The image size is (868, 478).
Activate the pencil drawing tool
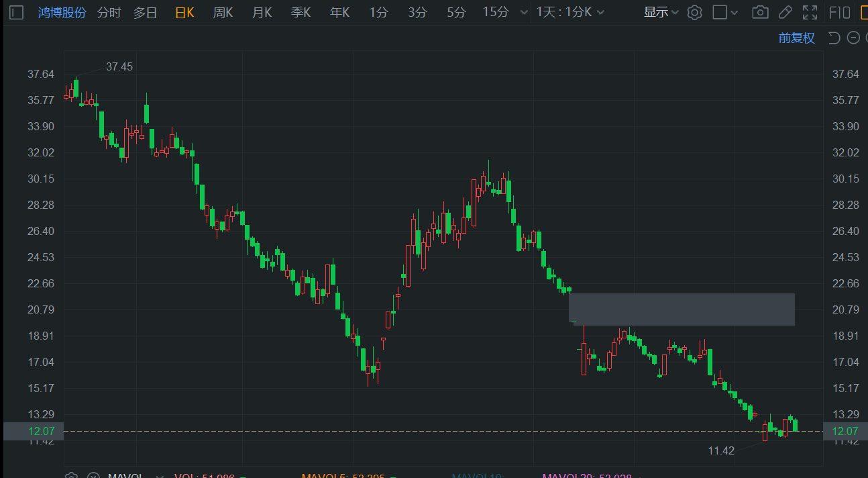[x=785, y=12]
